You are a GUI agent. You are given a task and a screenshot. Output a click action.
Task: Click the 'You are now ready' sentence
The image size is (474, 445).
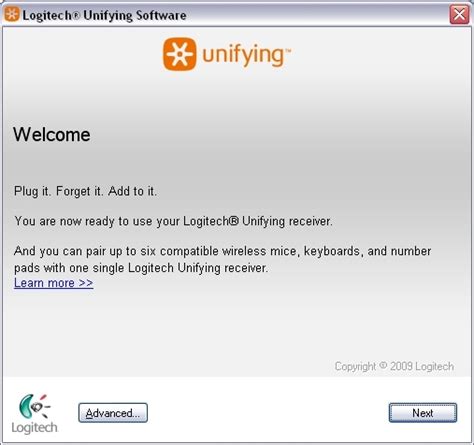[173, 221]
